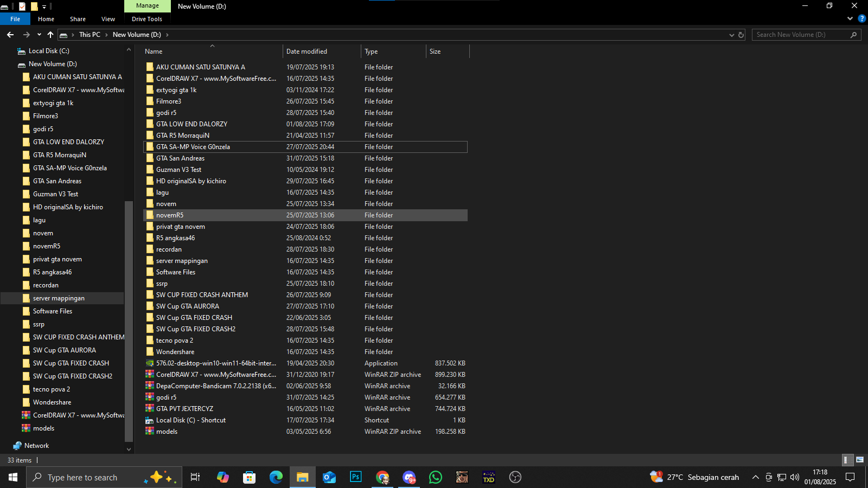Screen dimensions: 868x488
Task: Click New folder icon in quick access toolbar
Action: (34, 7)
